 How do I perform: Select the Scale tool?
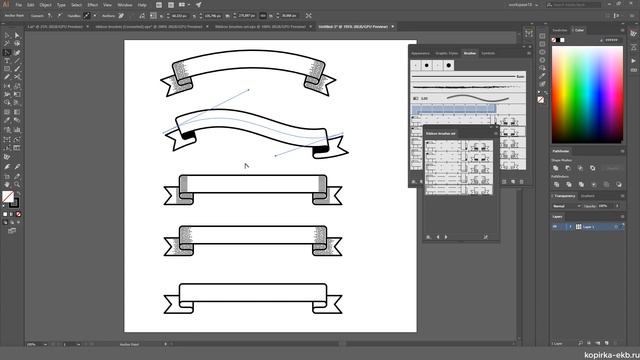(17, 86)
